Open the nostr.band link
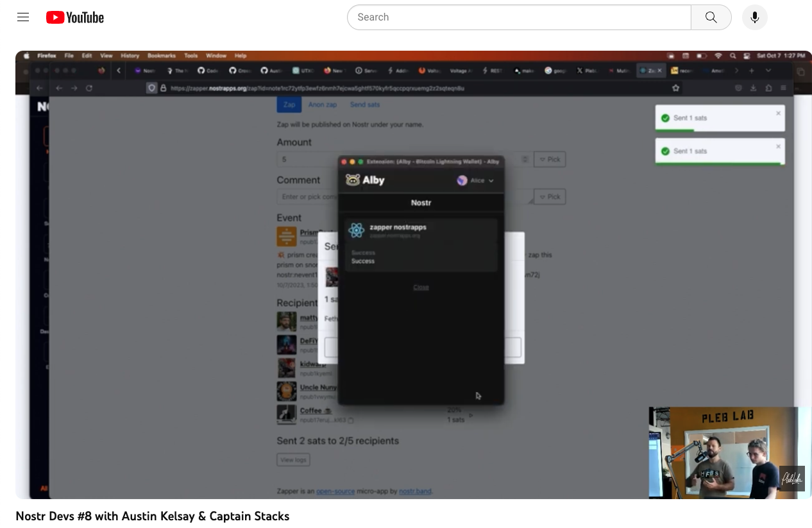 tap(414, 491)
